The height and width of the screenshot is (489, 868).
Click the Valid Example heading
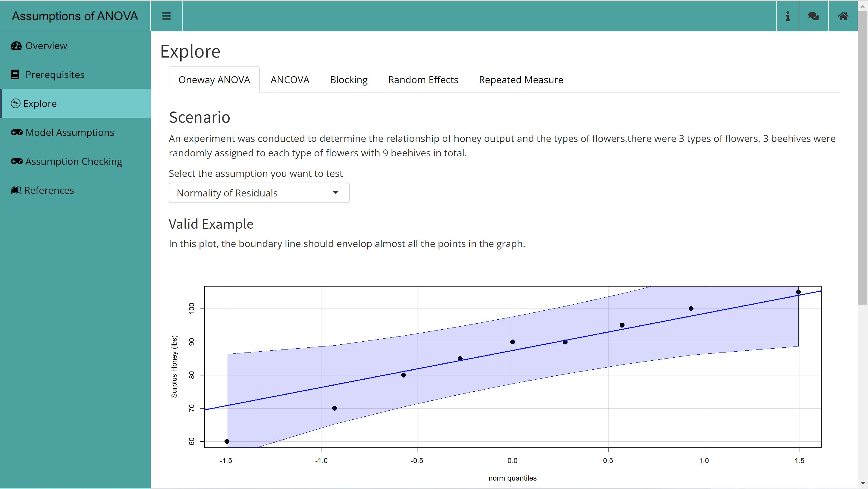pyautogui.click(x=211, y=224)
